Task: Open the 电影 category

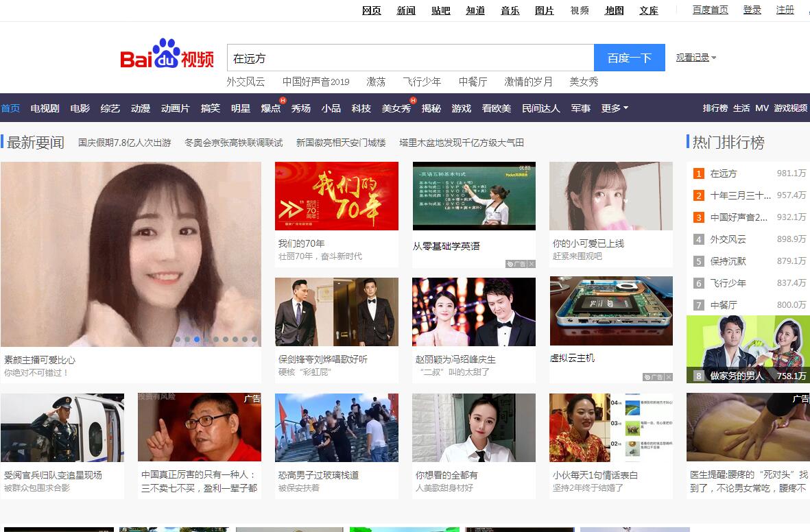Action: [x=80, y=108]
